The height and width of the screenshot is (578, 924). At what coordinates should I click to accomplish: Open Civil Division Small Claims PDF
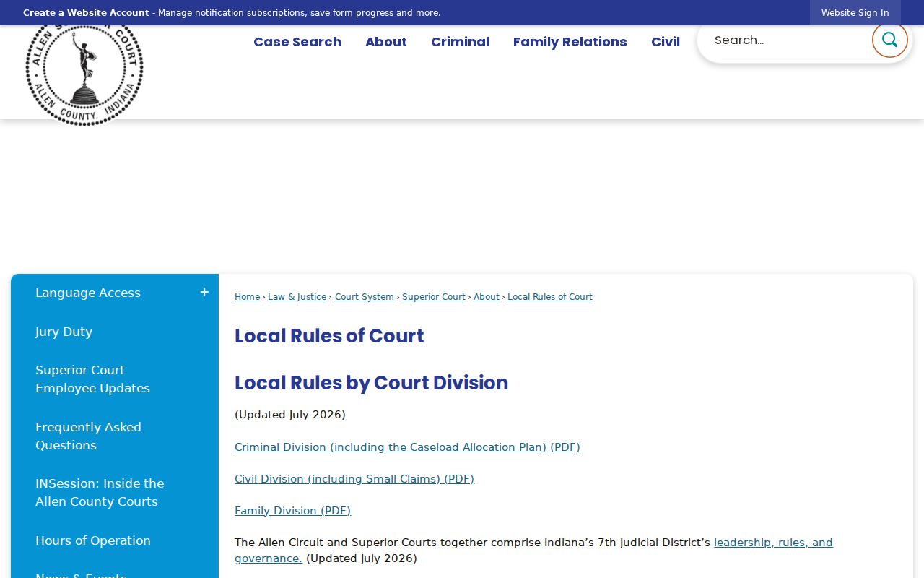[x=354, y=479]
